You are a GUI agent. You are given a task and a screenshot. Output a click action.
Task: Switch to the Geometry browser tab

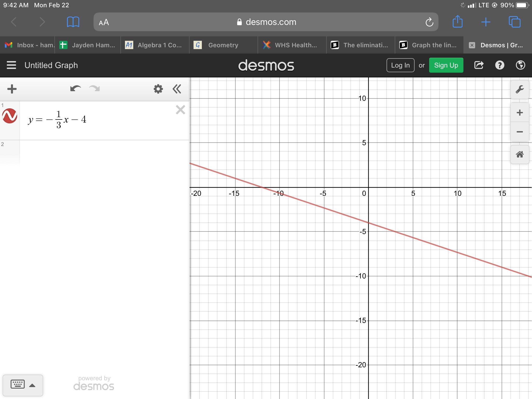click(x=223, y=45)
